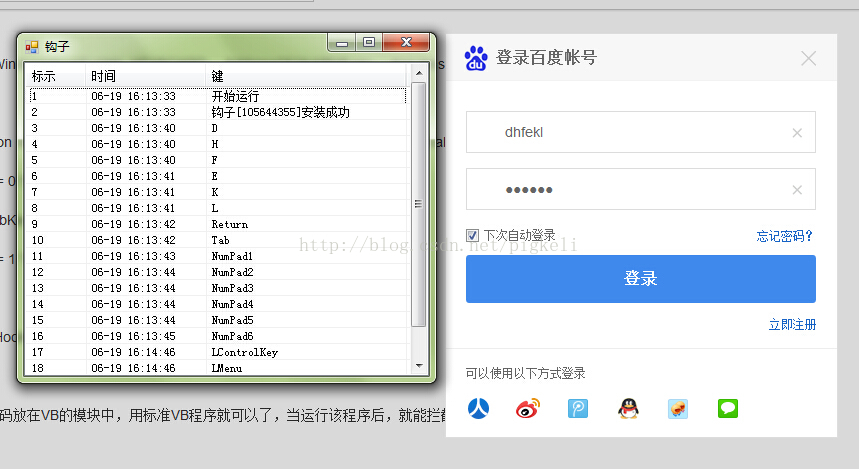Focus the username field containing dhfekl
The height and width of the screenshot is (469, 859).
click(x=640, y=132)
